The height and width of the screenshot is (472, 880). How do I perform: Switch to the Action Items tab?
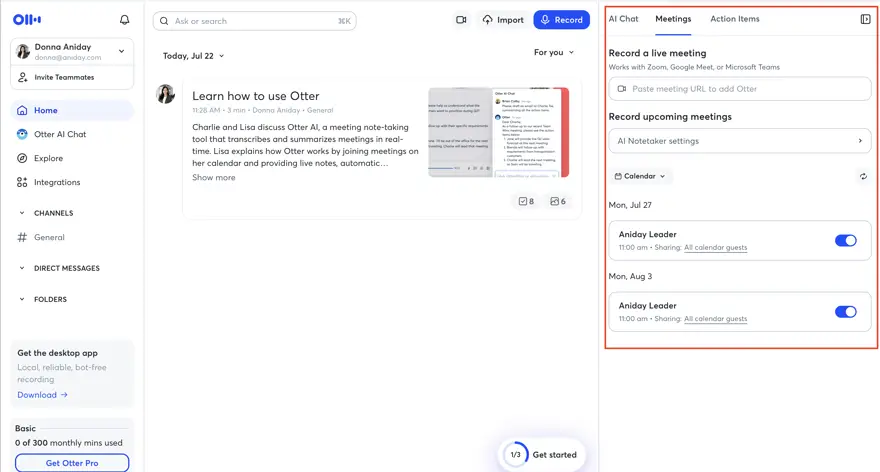[x=735, y=19]
